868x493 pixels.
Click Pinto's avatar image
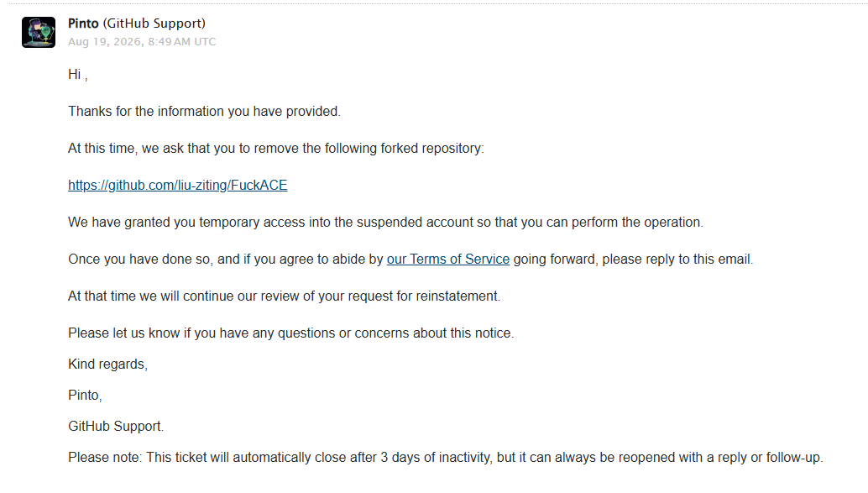click(39, 32)
